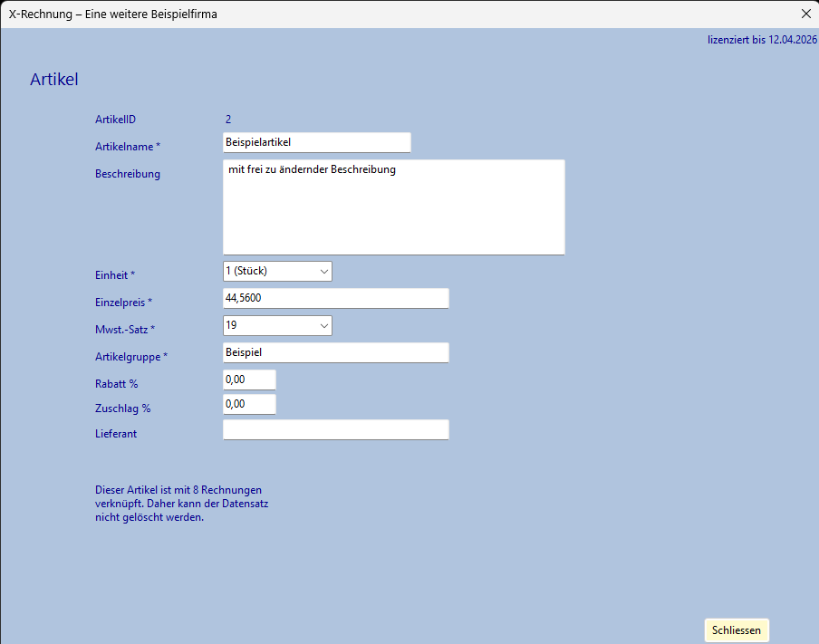Click the Rabatt % input field

coord(249,380)
